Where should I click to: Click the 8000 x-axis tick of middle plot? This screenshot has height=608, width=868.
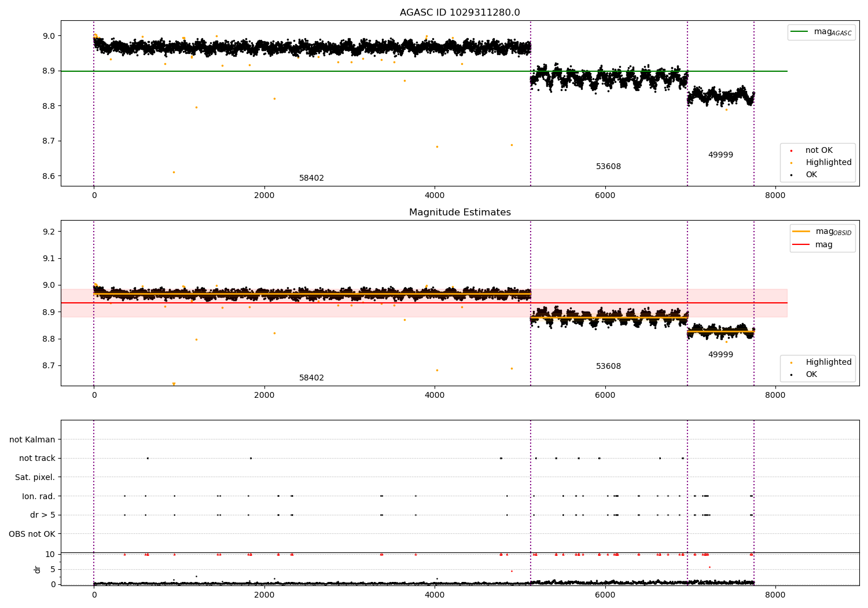775,395
